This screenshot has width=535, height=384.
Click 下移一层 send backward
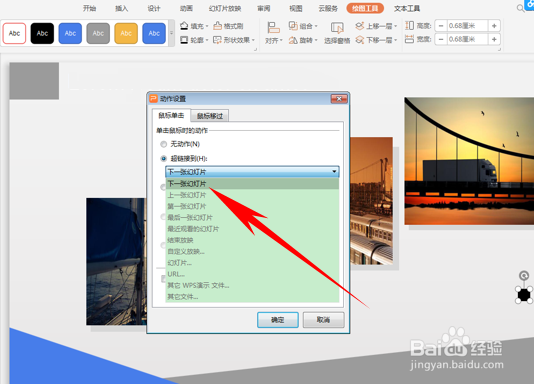376,40
